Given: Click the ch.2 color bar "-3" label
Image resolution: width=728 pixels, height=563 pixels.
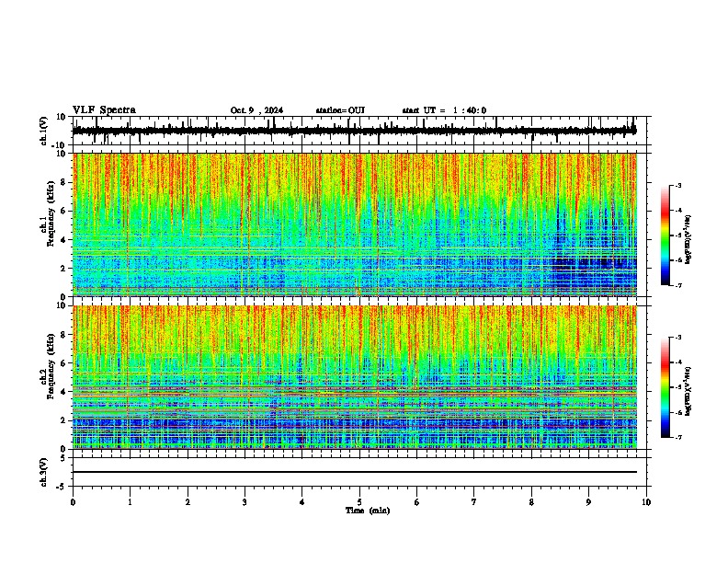Looking at the screenshot, I should [678, 338].
